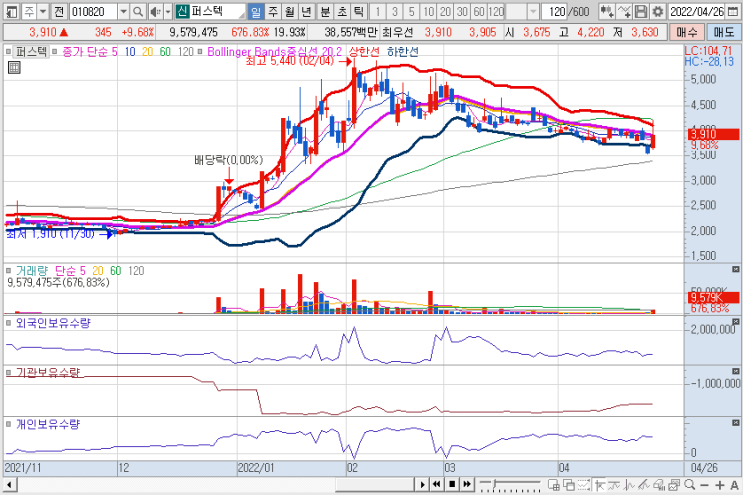Zoom in chart with plus icon
The width and height of the screenshot is (743, 495).
click(x=720, y=485)
